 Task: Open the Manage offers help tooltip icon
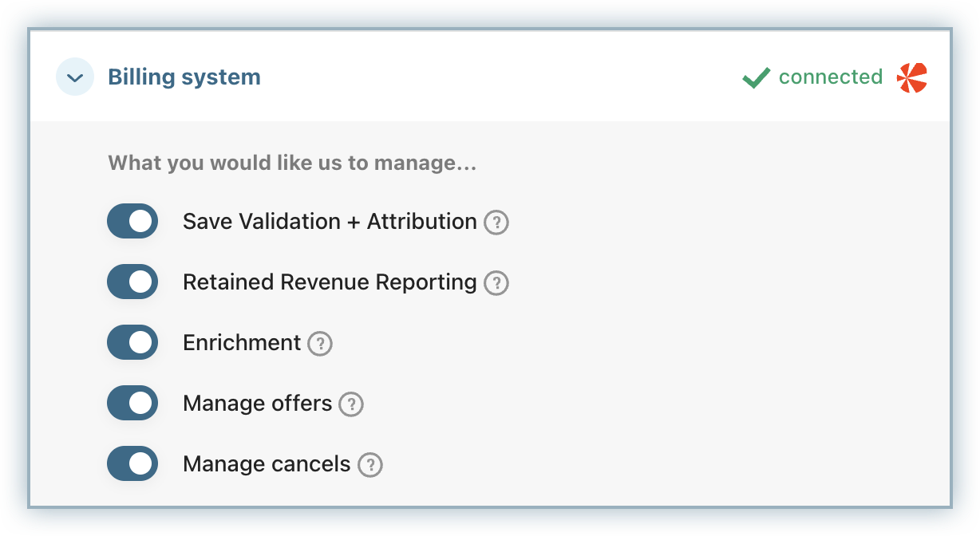(351, 404)
